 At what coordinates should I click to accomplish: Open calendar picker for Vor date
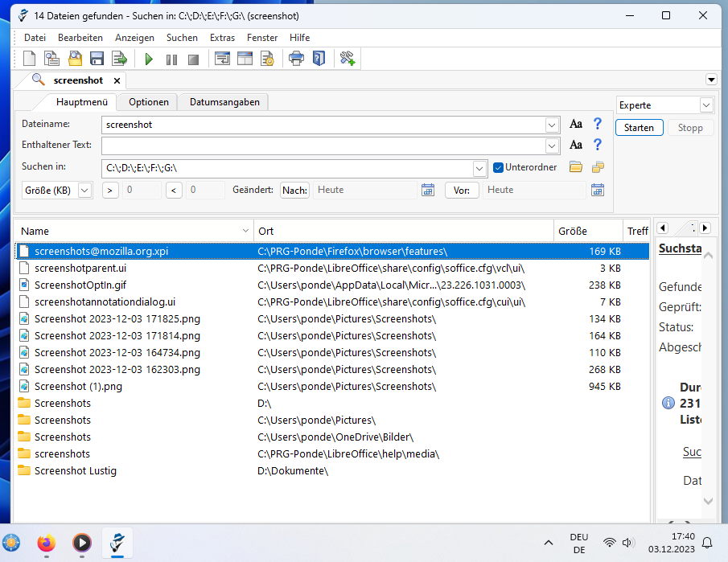(x=598, y=190)
